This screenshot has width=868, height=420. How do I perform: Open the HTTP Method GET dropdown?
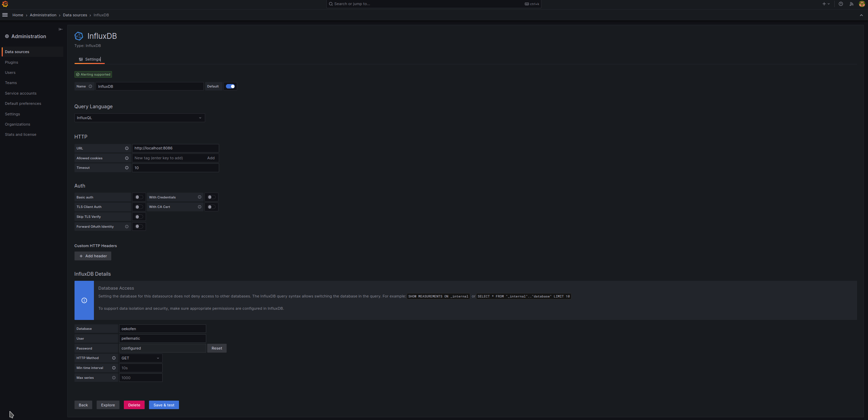(141, 358)
